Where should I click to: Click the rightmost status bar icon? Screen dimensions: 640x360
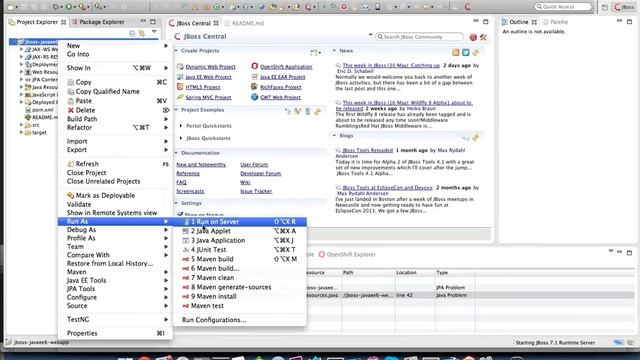point(631,342)
